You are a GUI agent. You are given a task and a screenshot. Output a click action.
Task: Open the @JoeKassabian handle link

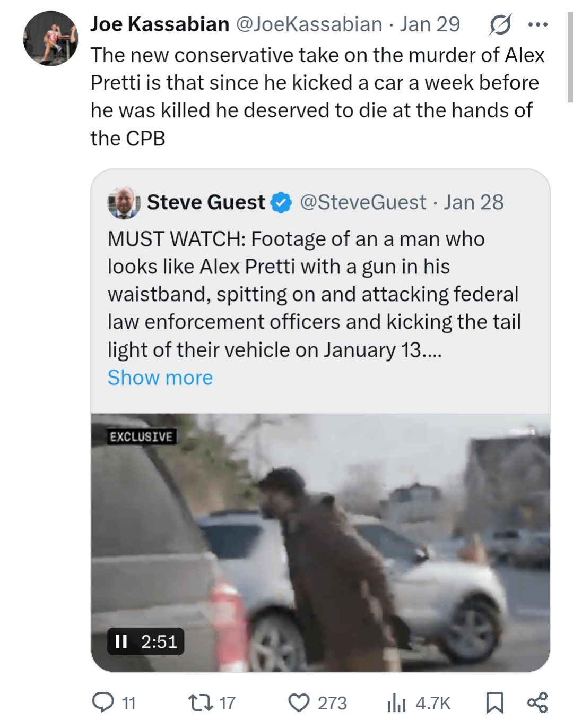tap(309, 24)
